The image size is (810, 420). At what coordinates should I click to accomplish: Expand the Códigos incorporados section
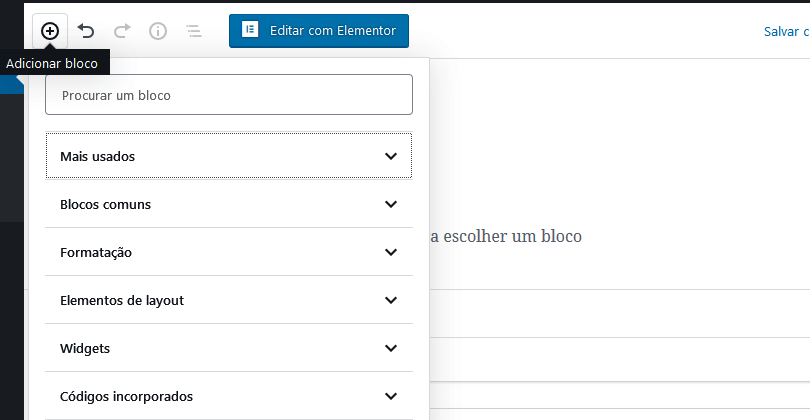tap(229, 396)
